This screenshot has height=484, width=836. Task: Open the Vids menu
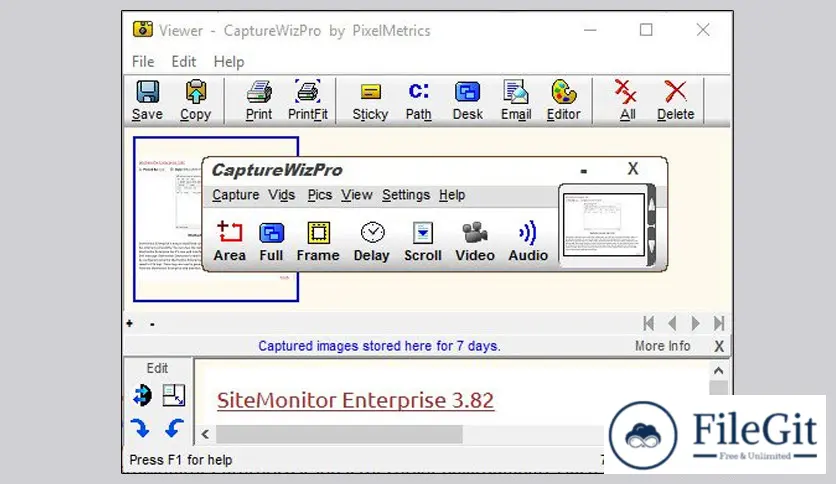(x=282, y=195)
